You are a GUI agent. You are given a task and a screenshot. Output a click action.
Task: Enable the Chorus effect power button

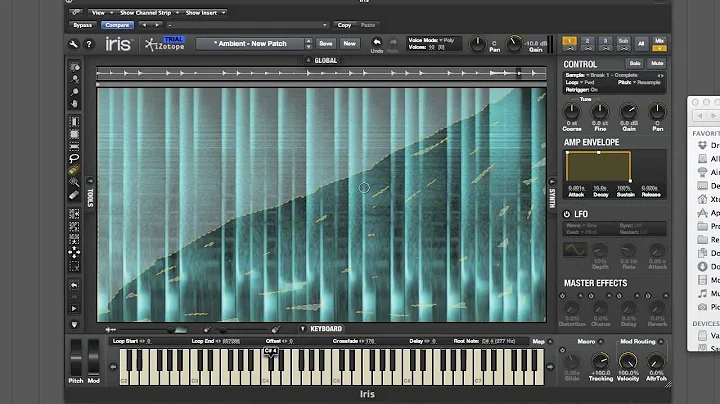click(591, 296)
